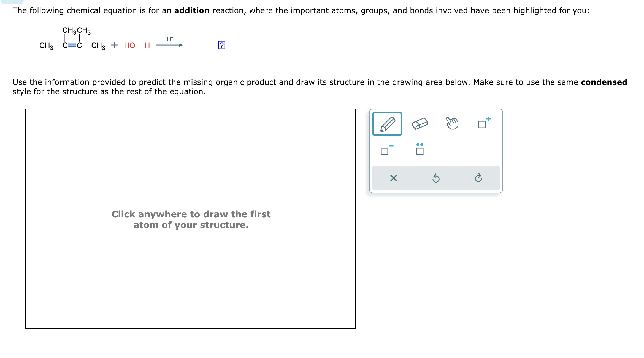Click the plus sign between reactants
Image resolution: width=644 pixels, height=358 pixels.
(x=114, y=45)
